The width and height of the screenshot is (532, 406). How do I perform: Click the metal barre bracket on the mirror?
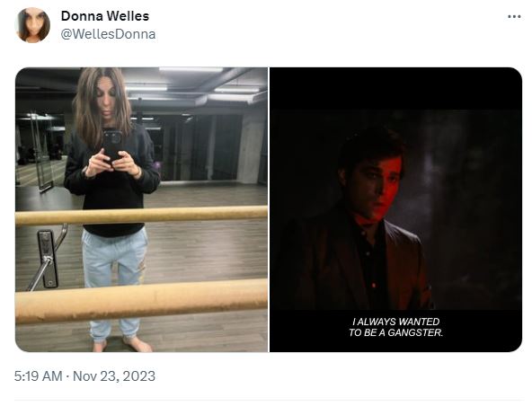tap(47, 258)
